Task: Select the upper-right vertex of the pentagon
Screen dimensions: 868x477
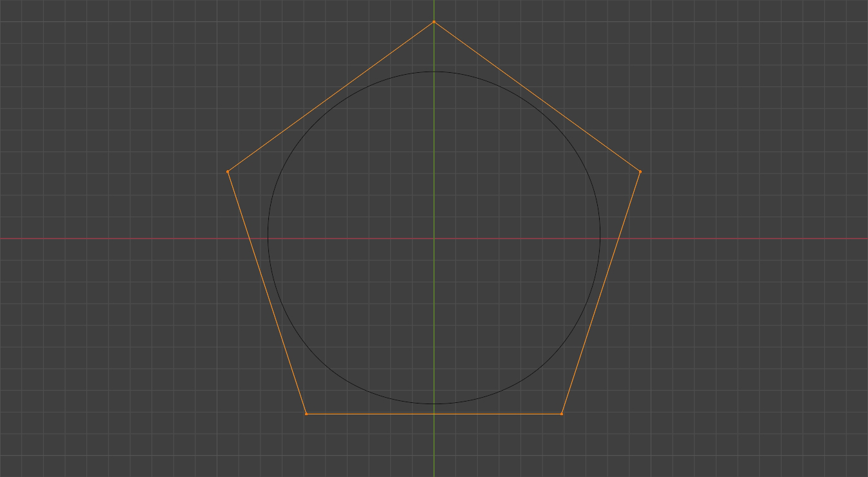Action: click(x=640, y=171)
